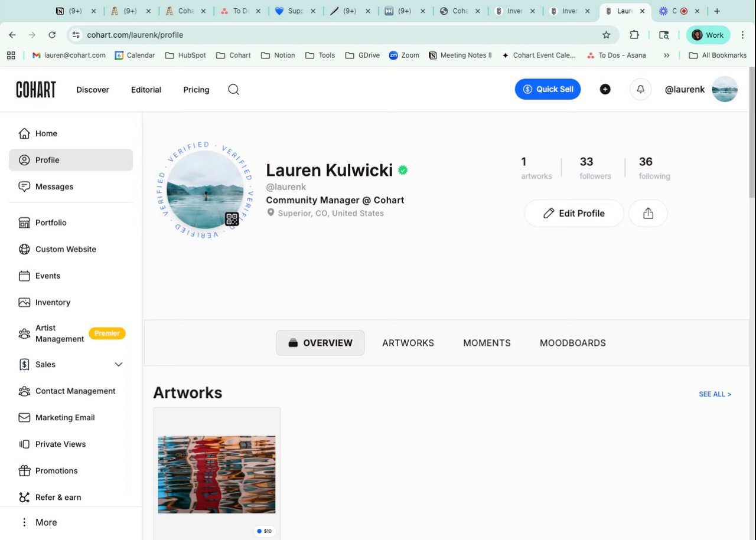This screenshot has height=540, width=756.
Task: Open Events in the sidebar
Action: click(71, 276)
